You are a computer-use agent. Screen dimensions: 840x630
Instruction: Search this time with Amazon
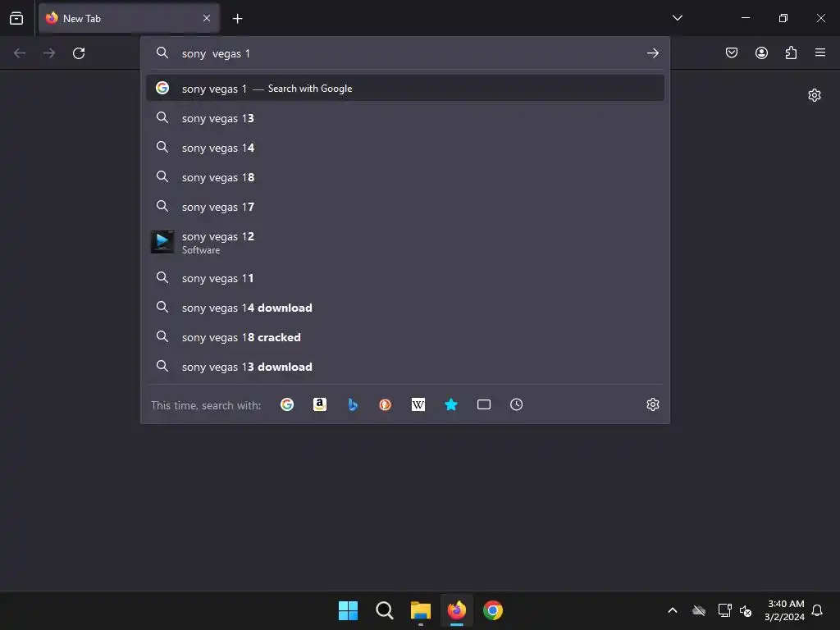pos(320,404)
